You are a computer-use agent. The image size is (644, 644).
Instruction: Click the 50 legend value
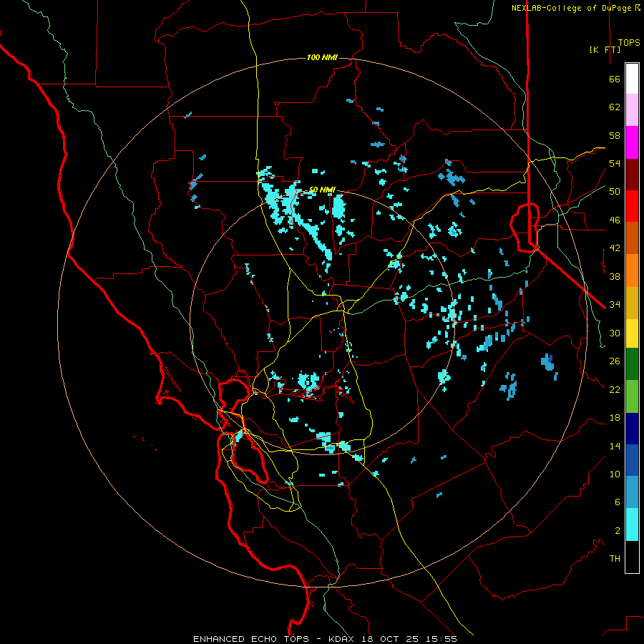(615, 192)
